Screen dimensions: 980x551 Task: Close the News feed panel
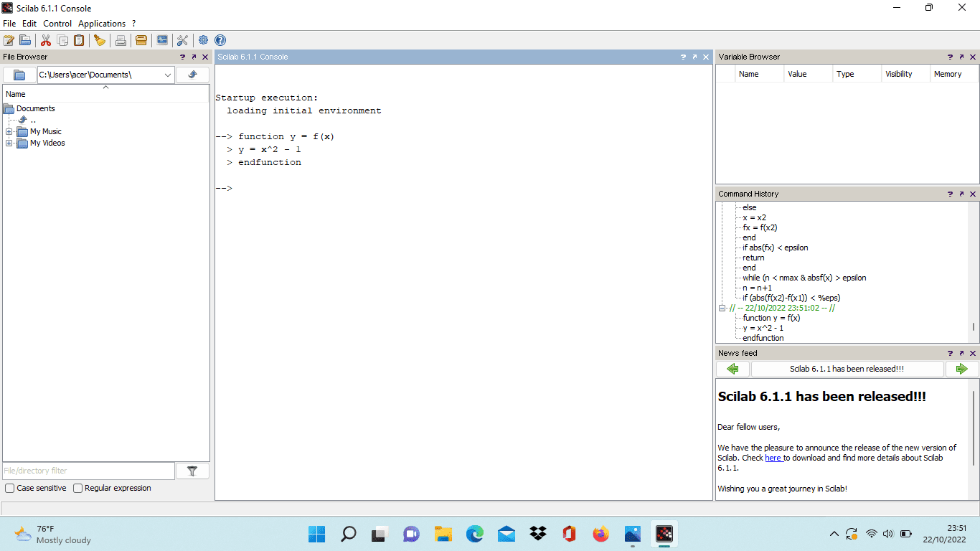973,353
